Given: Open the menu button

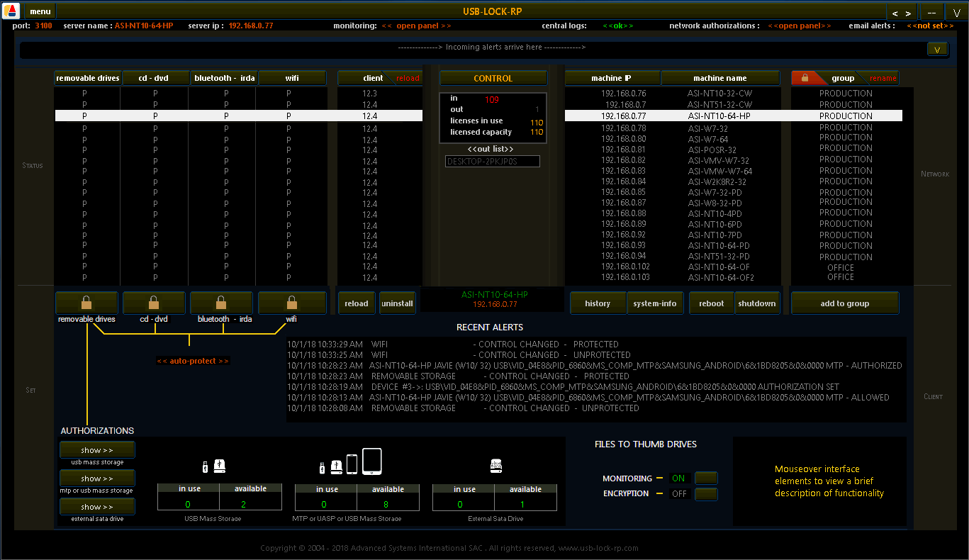Looking at the screenshot, I should coord(40,11).
